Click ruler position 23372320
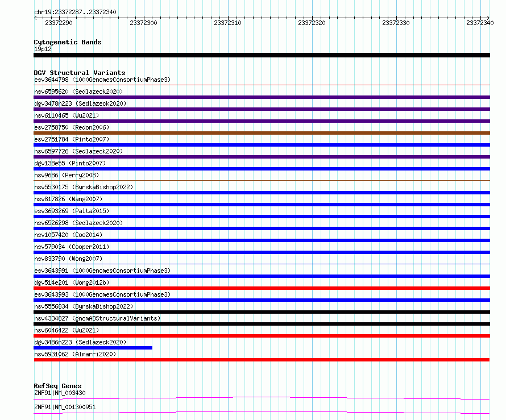506x420 pixels. click(x=312, y=23)
